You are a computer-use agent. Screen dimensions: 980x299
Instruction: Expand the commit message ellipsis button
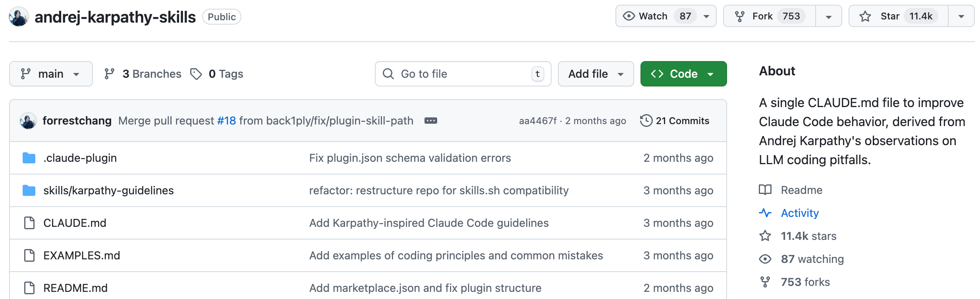[x=430, y=121]
